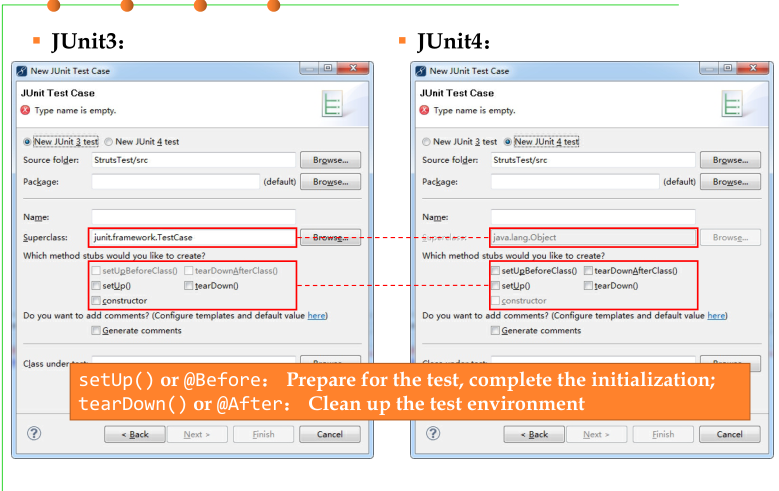Click Superclass field junit.framework.TestCase

(193, 238)
